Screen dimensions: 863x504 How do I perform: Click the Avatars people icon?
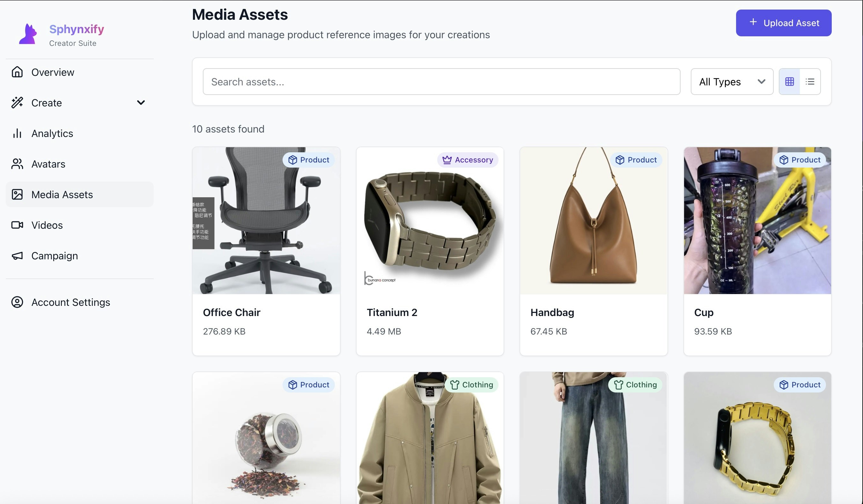coord(17,164)
